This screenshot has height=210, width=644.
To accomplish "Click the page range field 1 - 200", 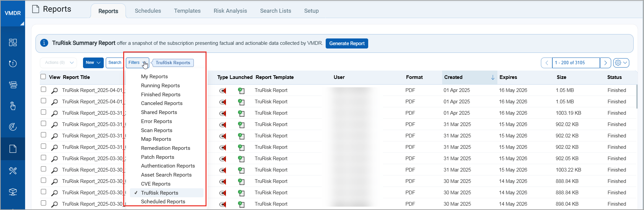I will [x=575, y=63].
